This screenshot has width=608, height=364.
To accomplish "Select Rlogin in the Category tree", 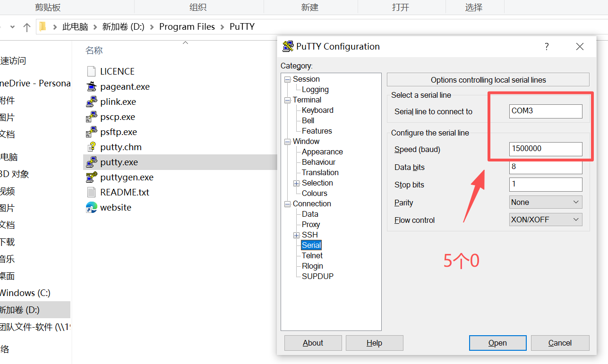I will click(x=312, y=266).
